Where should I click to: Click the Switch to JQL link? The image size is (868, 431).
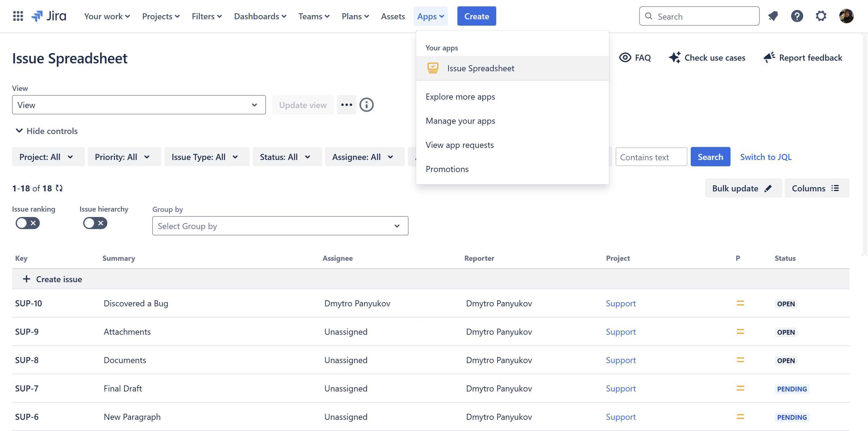(x=765, y=157)
